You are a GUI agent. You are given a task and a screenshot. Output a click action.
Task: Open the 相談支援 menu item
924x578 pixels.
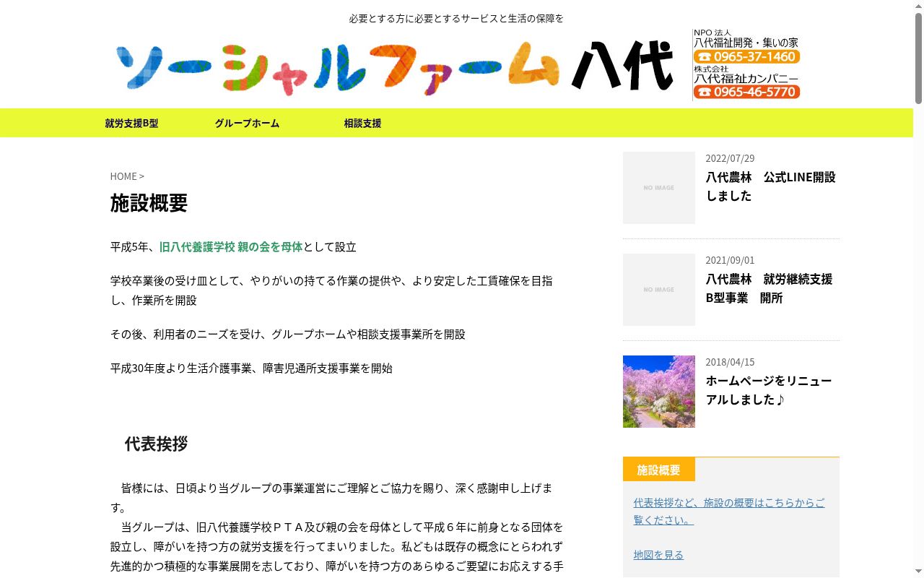tap(362, 123)
